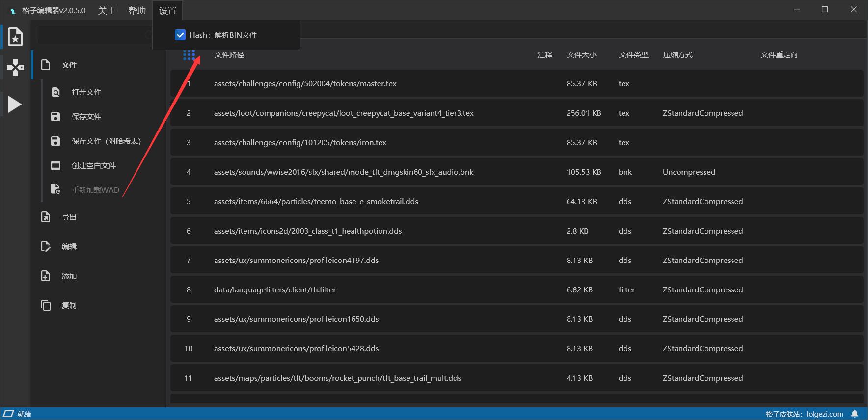Click the play triangle sidebar icon
868x420 pixels.
[15, 104]
